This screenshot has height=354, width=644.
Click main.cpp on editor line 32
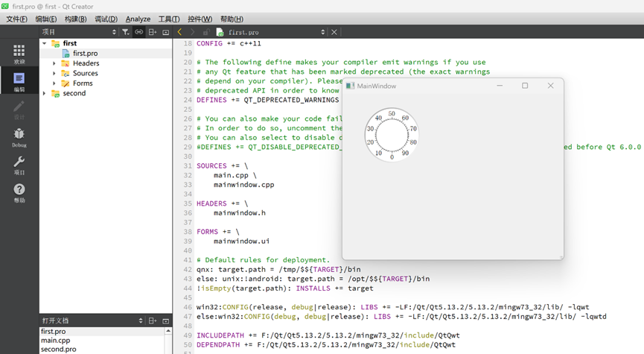click(231, 176)
